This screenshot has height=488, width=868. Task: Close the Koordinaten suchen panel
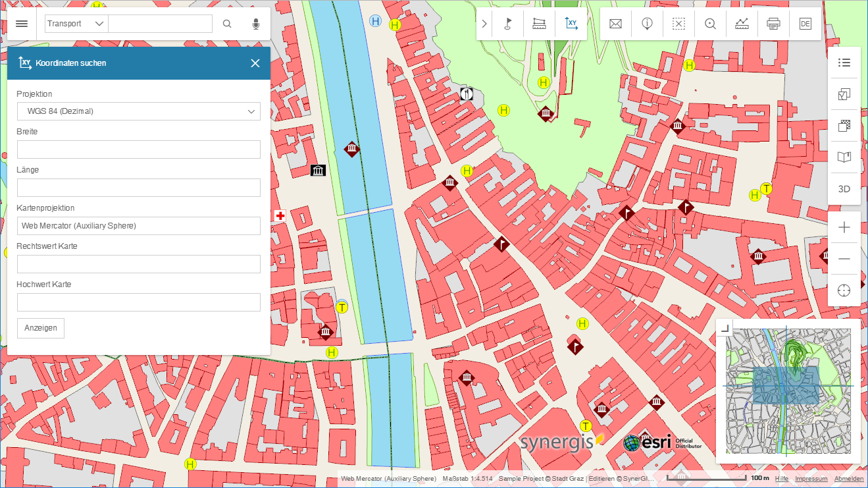pyautogui.click(x=255, y=63)
